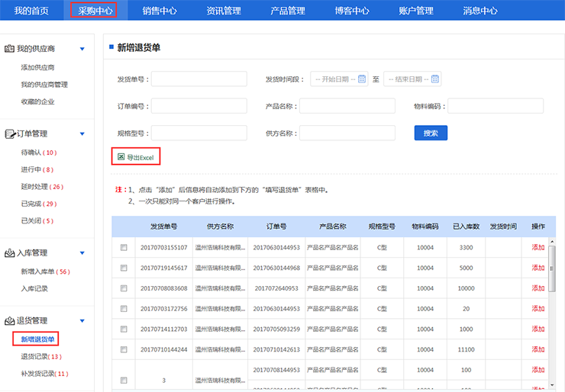Click the 退货管理 section icon
Viewport: 565px width, 392px height.
tap(9, 321)
